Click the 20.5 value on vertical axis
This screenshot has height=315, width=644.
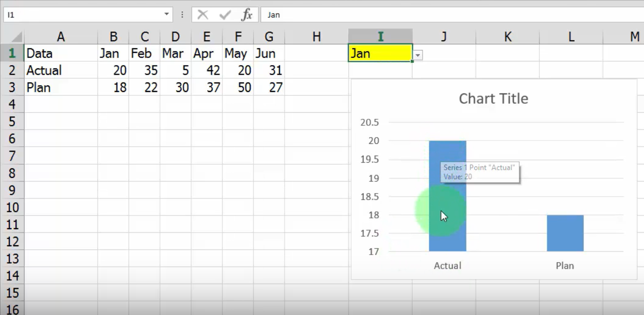point(369,123)
